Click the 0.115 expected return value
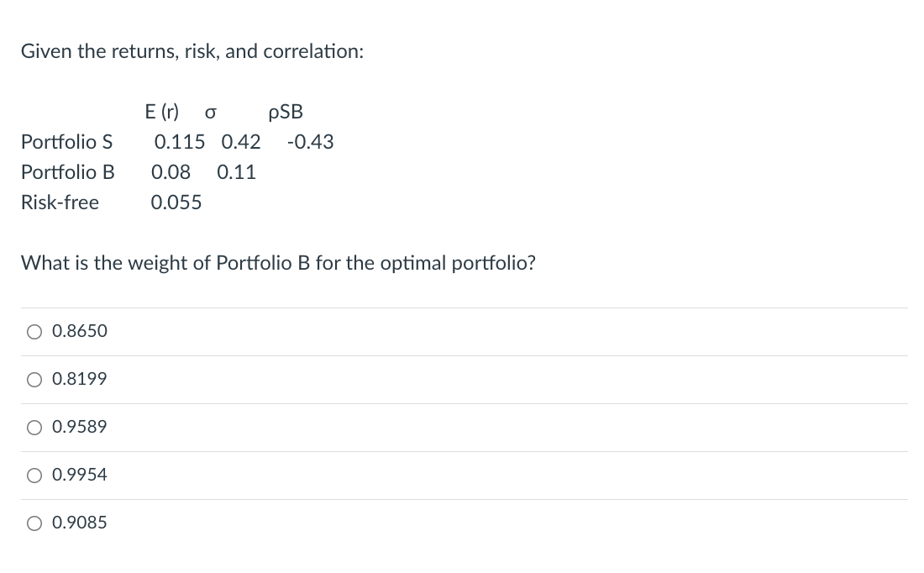This screenshot has width=924, height=573. coord(180,141)
